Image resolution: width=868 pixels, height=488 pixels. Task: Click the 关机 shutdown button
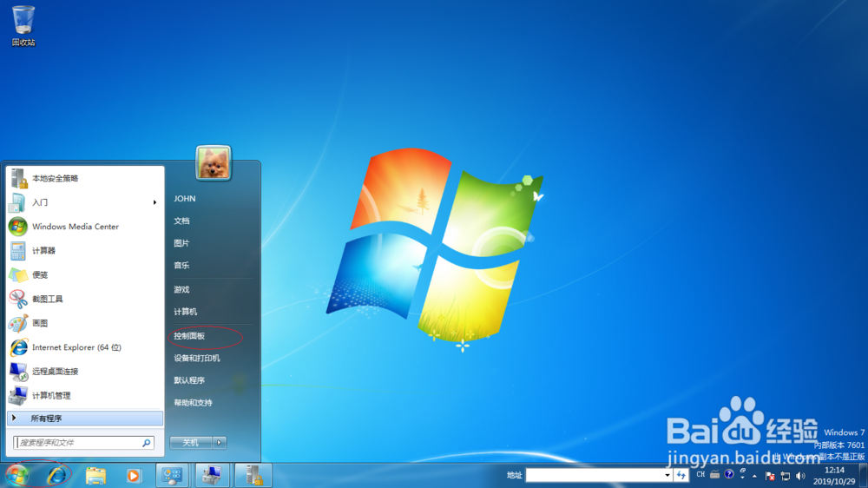click(x=191, y=443)
